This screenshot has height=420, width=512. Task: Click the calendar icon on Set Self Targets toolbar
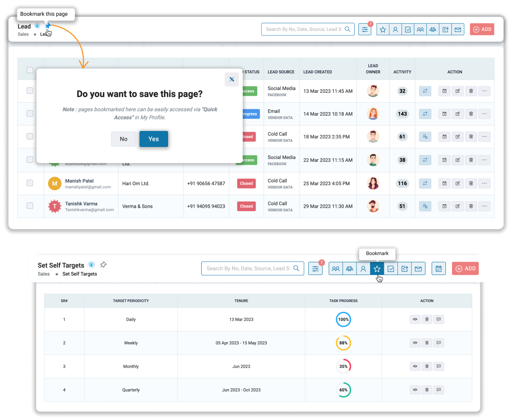(x=438, y=268)
